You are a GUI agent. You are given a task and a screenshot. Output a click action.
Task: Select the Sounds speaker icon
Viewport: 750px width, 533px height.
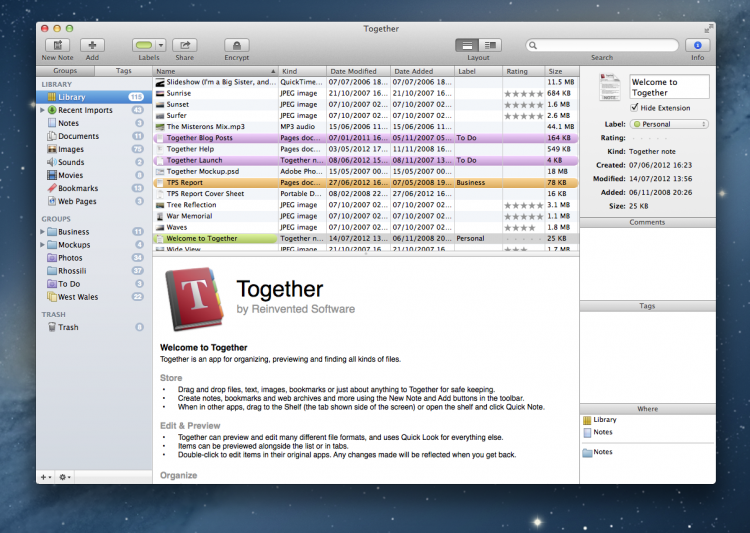click(52, 162)
